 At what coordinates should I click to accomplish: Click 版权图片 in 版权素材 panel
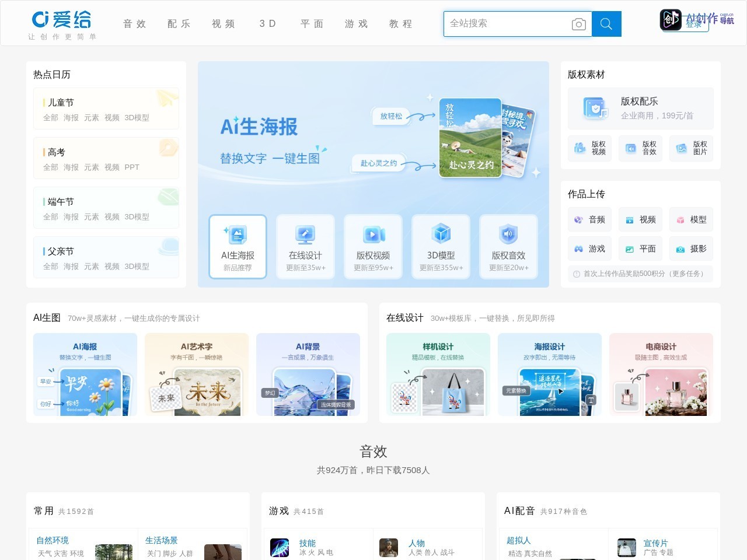pos(691,148)
